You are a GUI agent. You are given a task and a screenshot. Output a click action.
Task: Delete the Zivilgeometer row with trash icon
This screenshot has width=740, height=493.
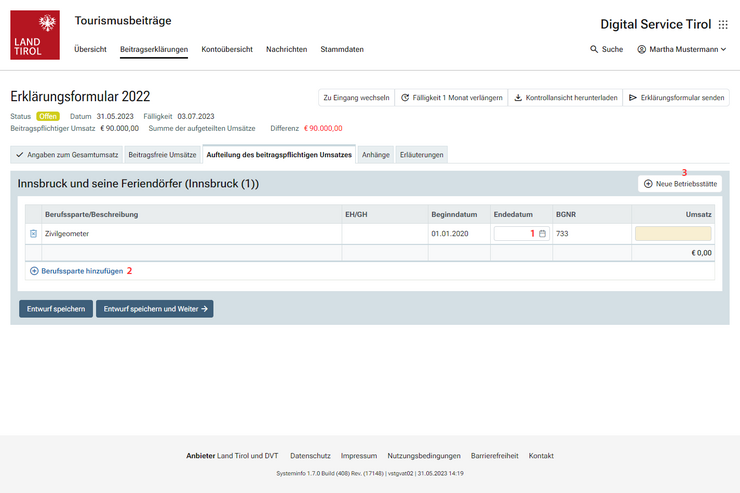click(x=33, y=233)
